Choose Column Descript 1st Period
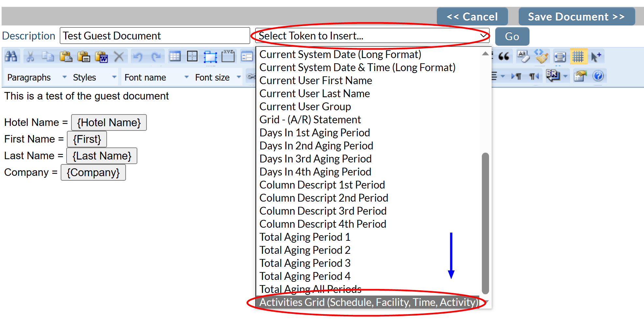The height and width of the screenshot is (320, 644). point(368,185)
